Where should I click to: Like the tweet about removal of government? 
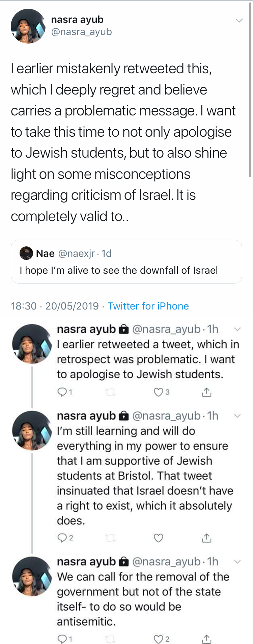(159, 638)
